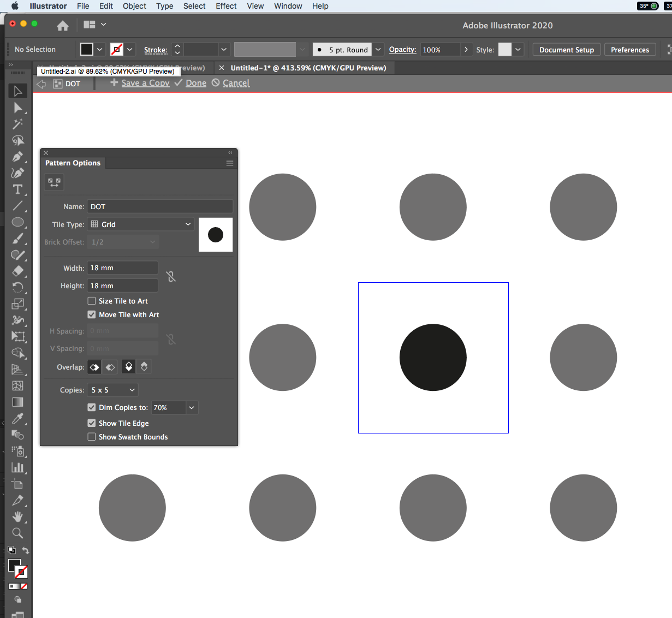Open the Pattern Tile Tool in Pattern Options
Viewport: 672px width, 618px height.
[53, 182]
